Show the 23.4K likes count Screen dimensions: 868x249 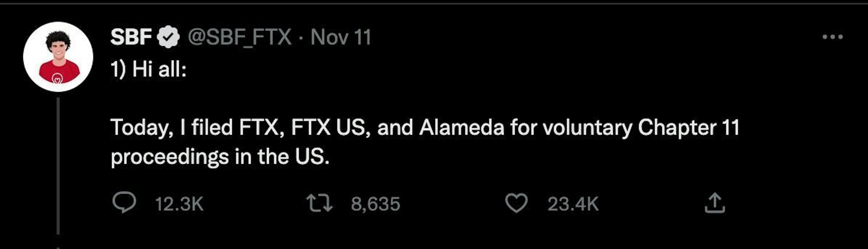573,204
